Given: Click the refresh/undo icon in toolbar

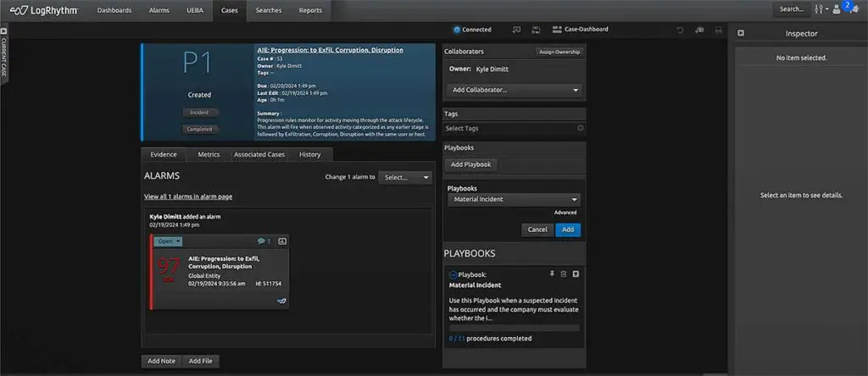Looking at the screenshot, I should coord(680,30).
